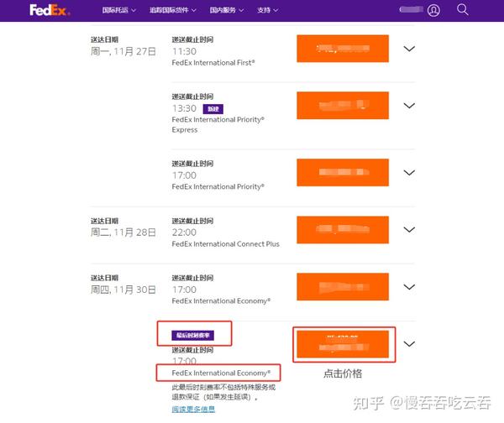
Task: Open the 阅读更多信息 link
Action: 193,410
